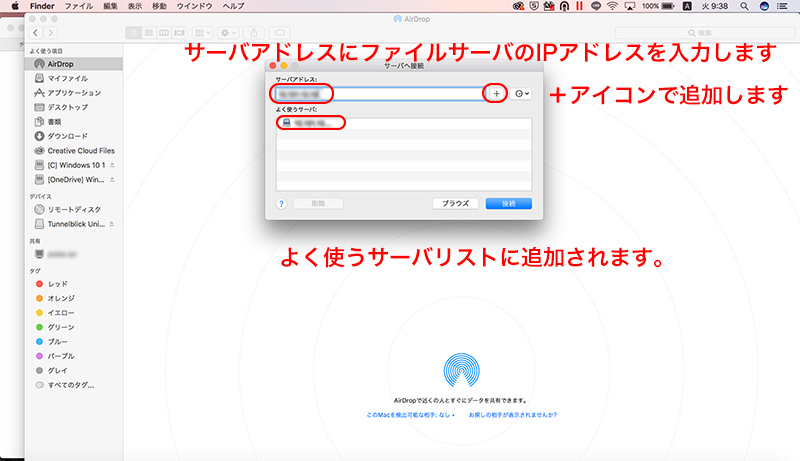800x461 pixels.
Task: Select the first favorite server entry
Action: [404, 123]
